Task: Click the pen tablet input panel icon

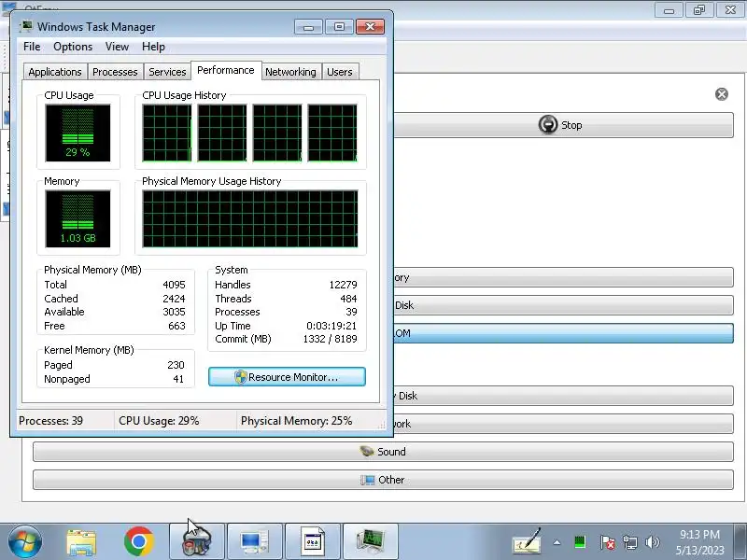Action: [x=527, y=541]
